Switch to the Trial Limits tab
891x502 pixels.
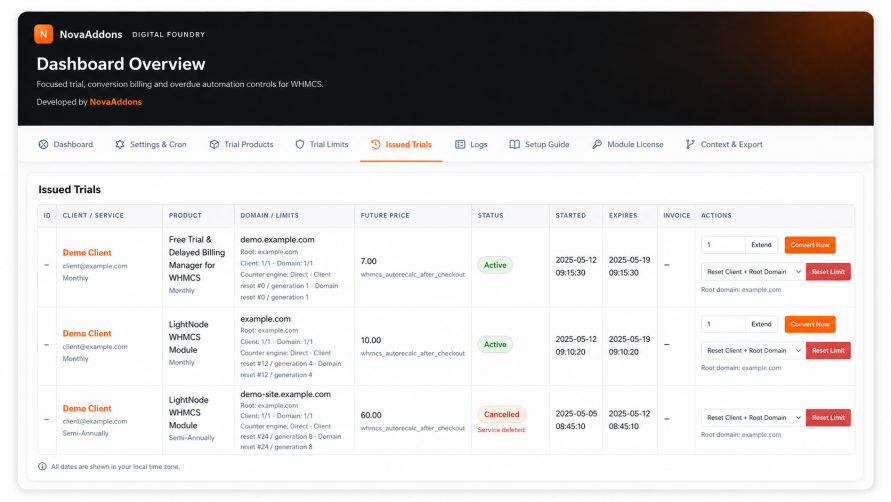[322, 144]
